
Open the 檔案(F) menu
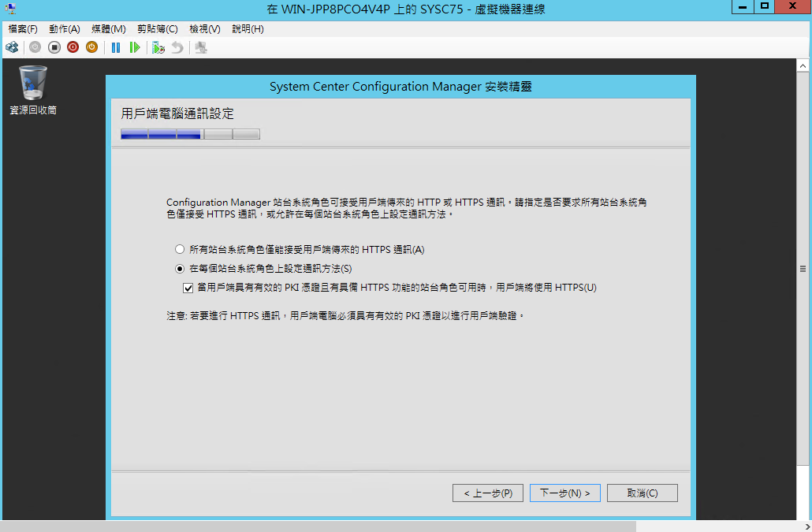tap(23, 29)
